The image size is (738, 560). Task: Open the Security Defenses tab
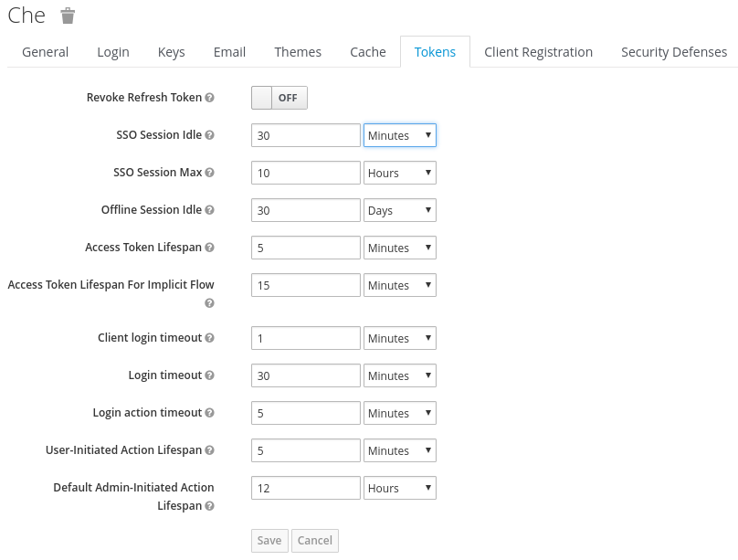click(x=673, y=52)
